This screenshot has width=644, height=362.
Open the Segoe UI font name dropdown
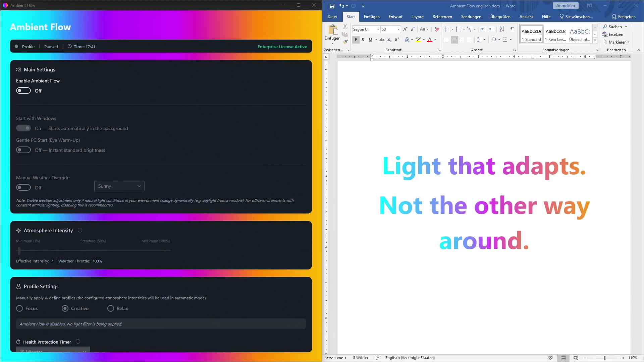pyautogui.click(x=378, y=29)
